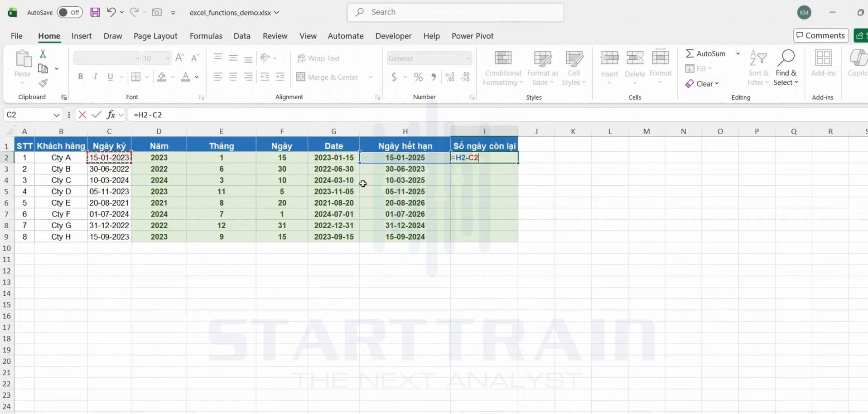Click the Borders icon

[135, 77]
